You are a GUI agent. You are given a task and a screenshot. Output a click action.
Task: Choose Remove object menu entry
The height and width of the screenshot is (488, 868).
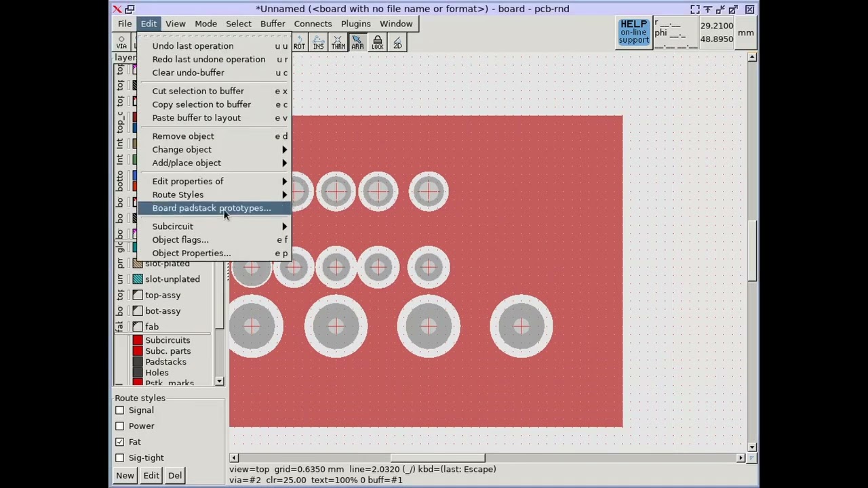[x=214, y=136]
